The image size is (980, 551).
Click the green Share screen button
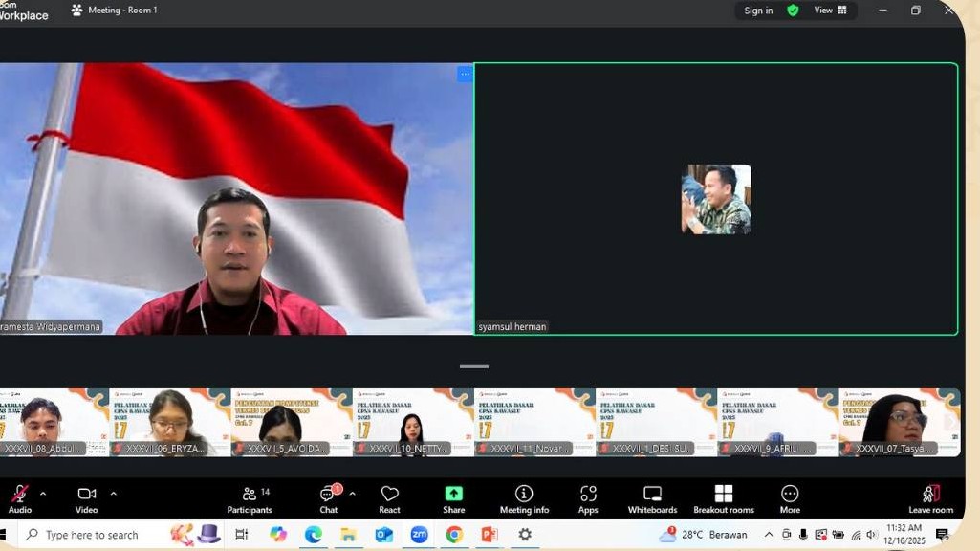pyautogui.click(x=454, y=498)
